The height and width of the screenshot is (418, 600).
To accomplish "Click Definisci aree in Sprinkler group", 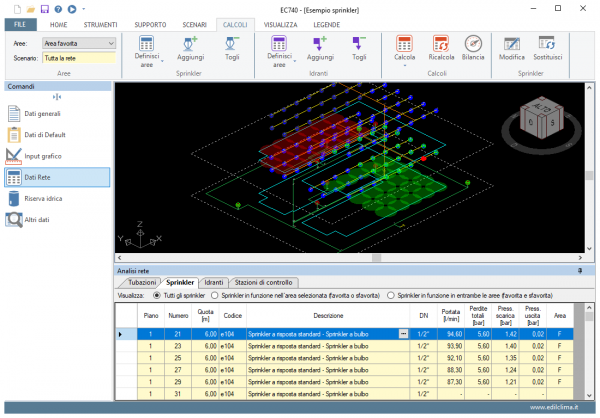I will pos(147,52).
